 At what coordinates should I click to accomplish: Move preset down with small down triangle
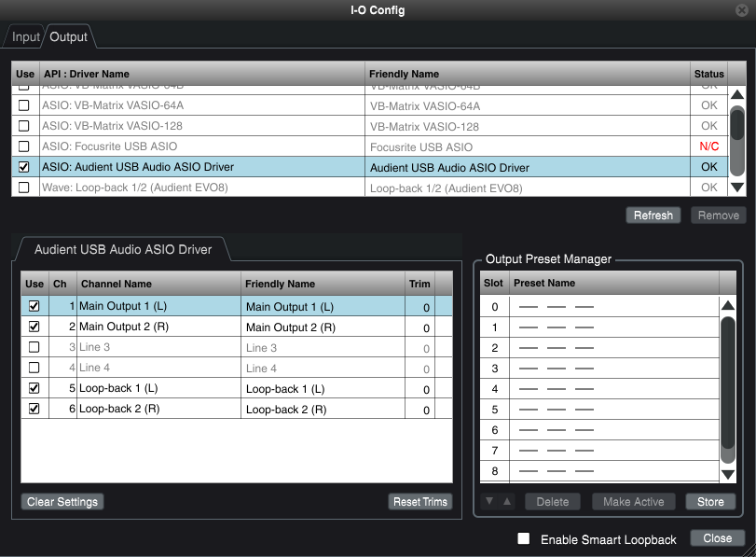(x=489, y=501)
